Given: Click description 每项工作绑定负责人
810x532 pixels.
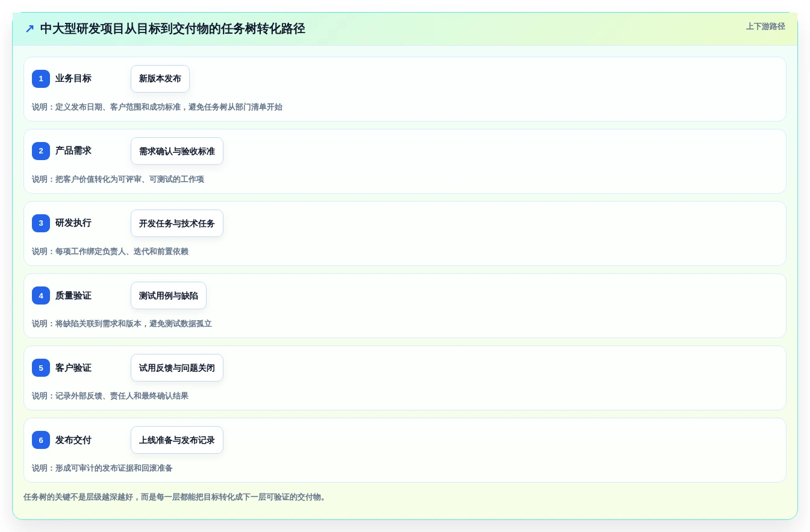Looking at the screenshot, I should pos(110,252).
